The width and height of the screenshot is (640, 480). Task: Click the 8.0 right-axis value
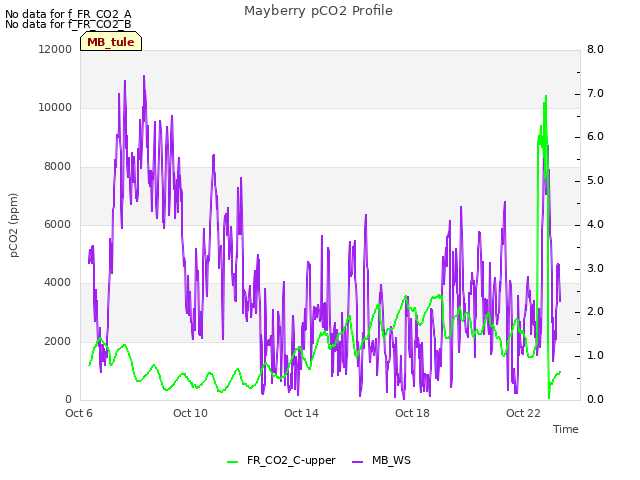click(595, 49)
